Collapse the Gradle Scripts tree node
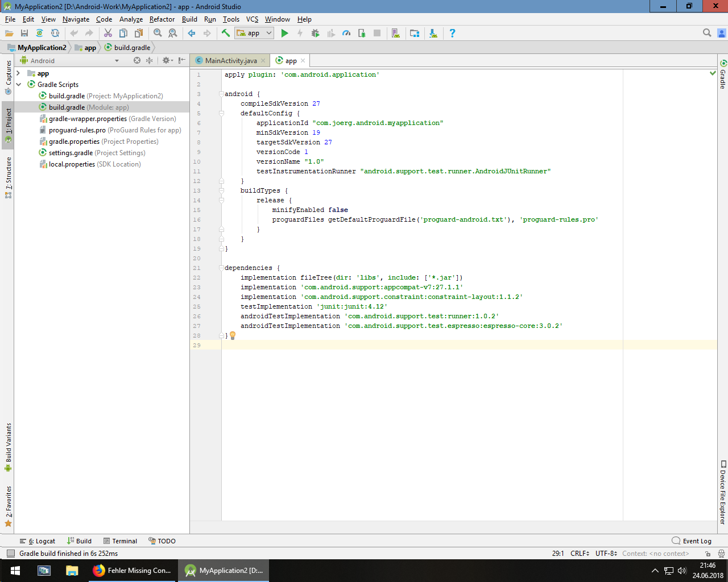 click(19, 85)
